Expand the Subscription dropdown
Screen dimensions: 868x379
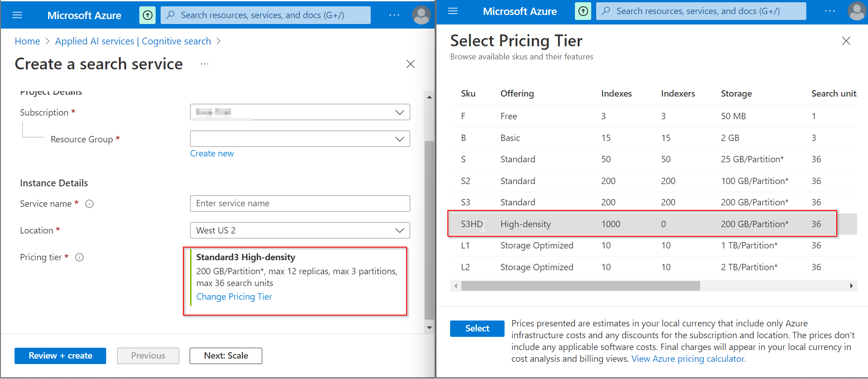[300, 112]
